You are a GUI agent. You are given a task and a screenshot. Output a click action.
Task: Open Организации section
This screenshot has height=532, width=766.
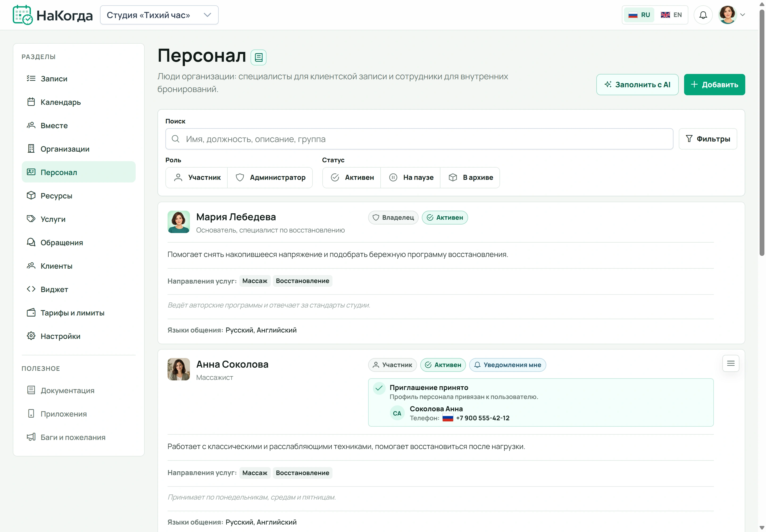point(79,149)
